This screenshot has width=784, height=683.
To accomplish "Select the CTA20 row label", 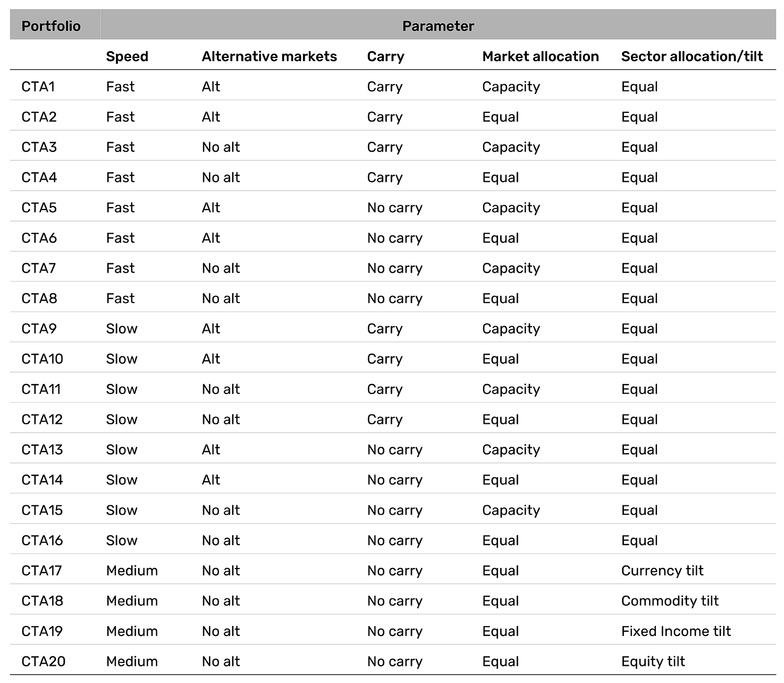I will click(43, 662).
